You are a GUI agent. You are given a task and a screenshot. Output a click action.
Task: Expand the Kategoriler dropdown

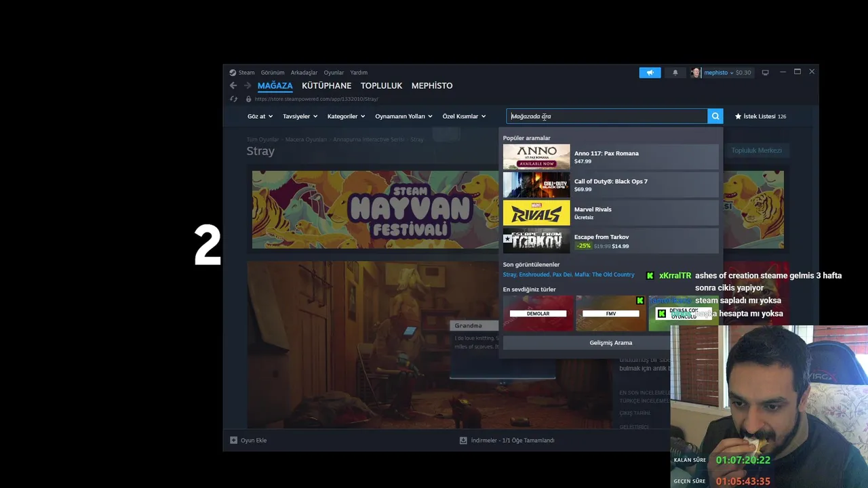(346, 117)
